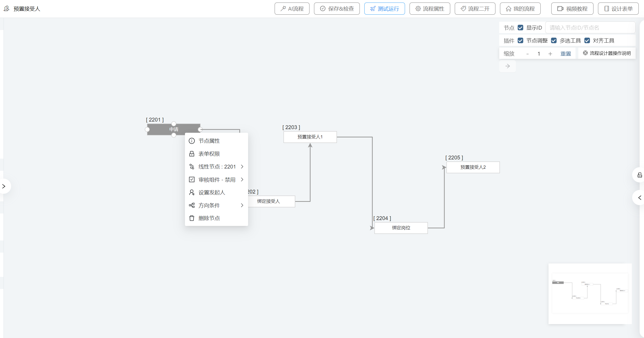Click the trash icon beside 删除节点

click(x=192, y=218)
